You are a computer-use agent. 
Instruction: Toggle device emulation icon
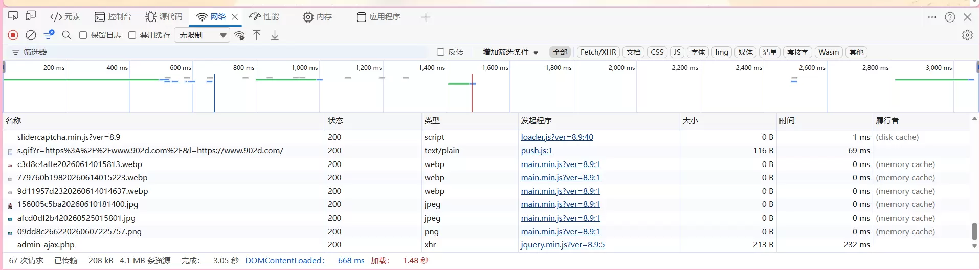(x=31, y=16)
